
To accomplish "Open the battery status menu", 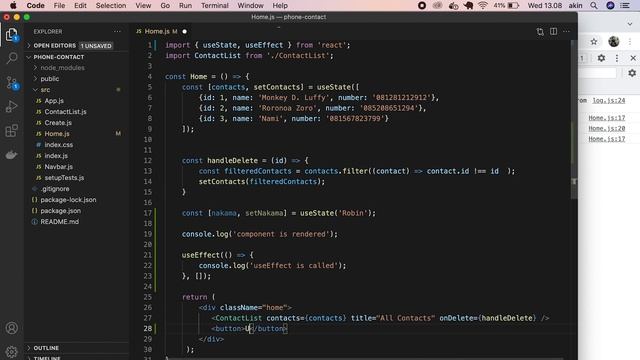I will coord(513,6).
